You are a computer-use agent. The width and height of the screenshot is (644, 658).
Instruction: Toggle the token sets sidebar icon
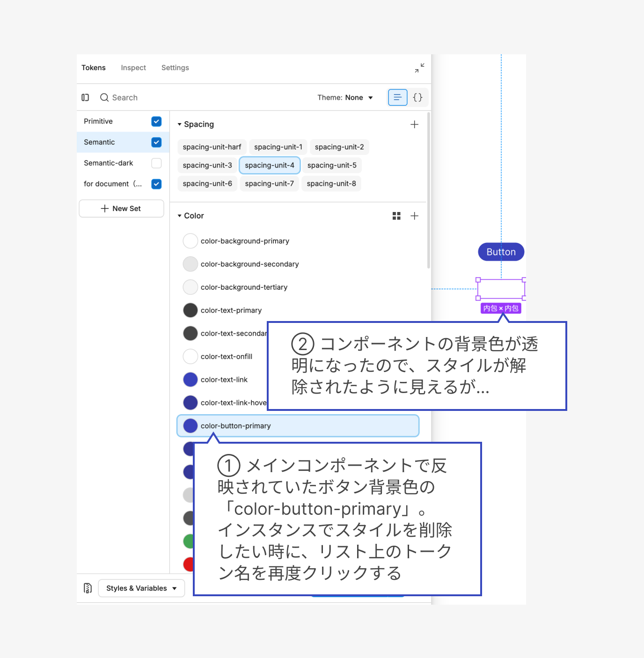pyautogui.click(x=85, y=97)
